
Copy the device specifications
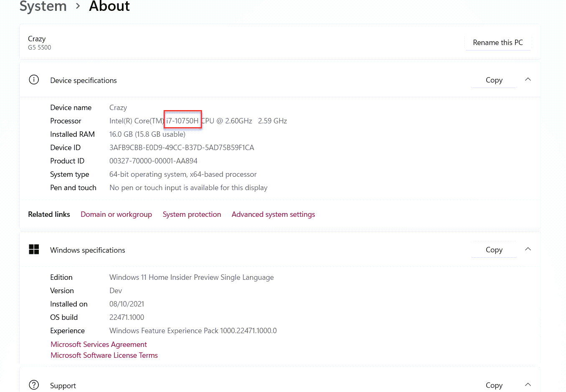click(494, 80)
